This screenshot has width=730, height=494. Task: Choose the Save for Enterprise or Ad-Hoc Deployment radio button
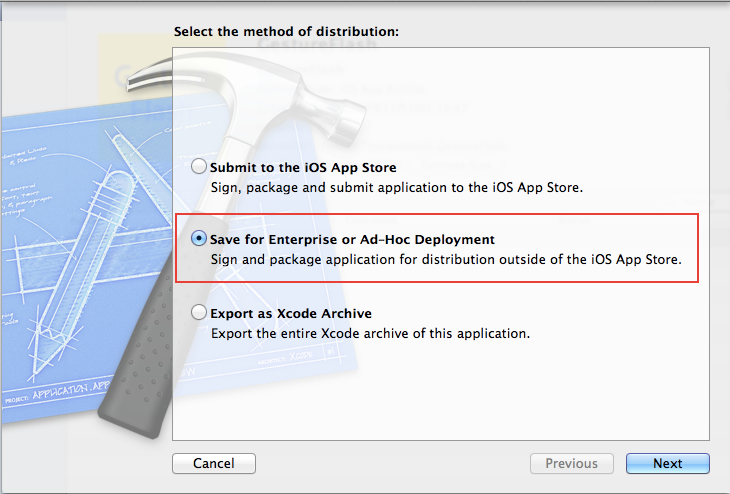tap(199, 240)
